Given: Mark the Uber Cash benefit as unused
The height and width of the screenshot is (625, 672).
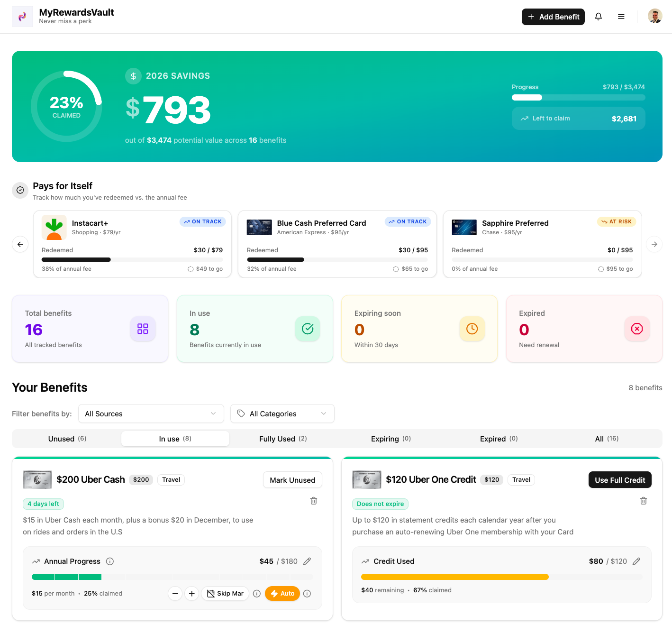Looking at the screenshot, I should coord(292,479).
